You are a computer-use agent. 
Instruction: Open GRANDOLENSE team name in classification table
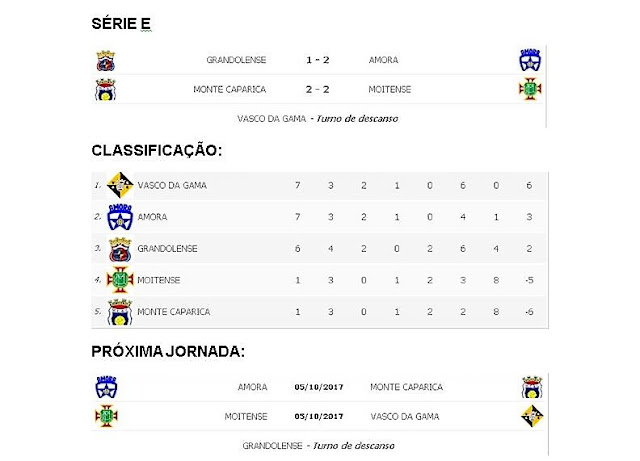[167, 249]
